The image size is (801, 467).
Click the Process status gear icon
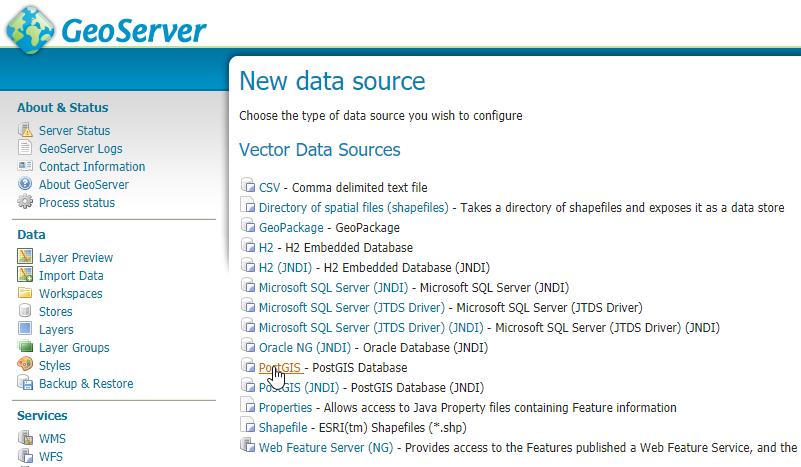click(25, 202)
